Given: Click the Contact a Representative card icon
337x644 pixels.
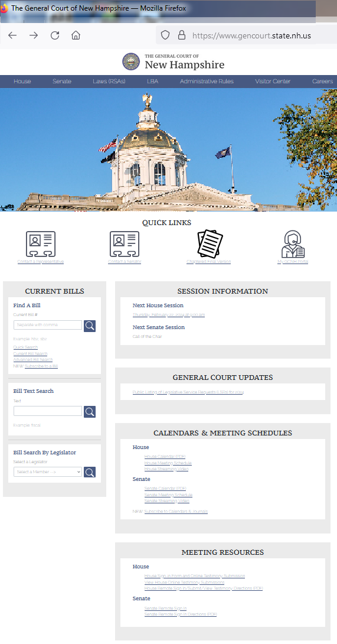Looking at the screenshot, I should click(41, 244).
